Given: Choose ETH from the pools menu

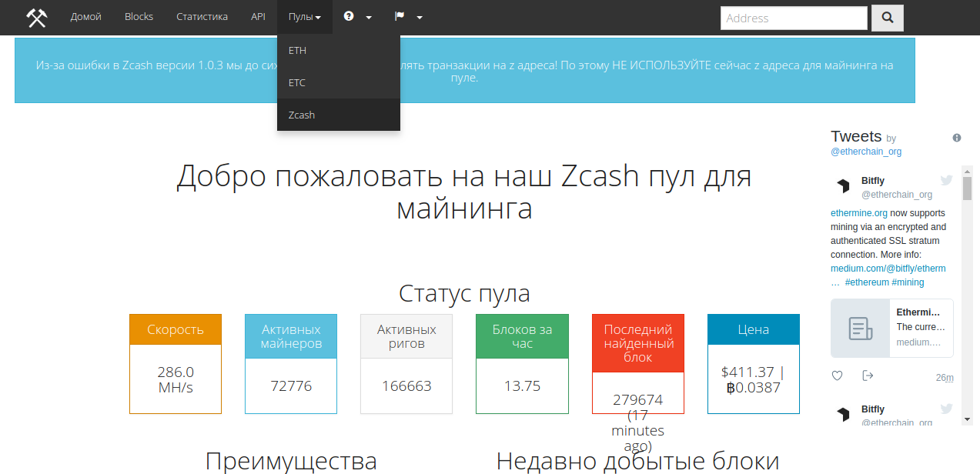Looking at the screenshot, I should [339, 50].
